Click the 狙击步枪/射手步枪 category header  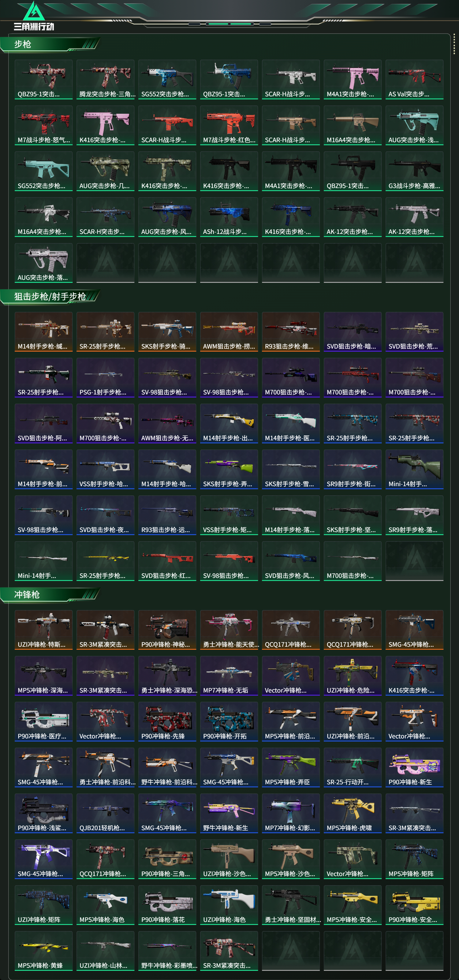click(x=50, y=296)
